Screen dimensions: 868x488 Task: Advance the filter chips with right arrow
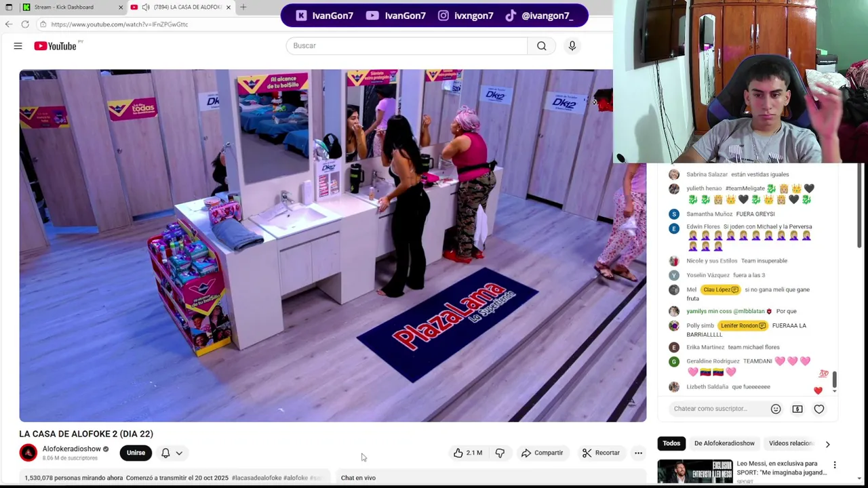click(827, 444)
